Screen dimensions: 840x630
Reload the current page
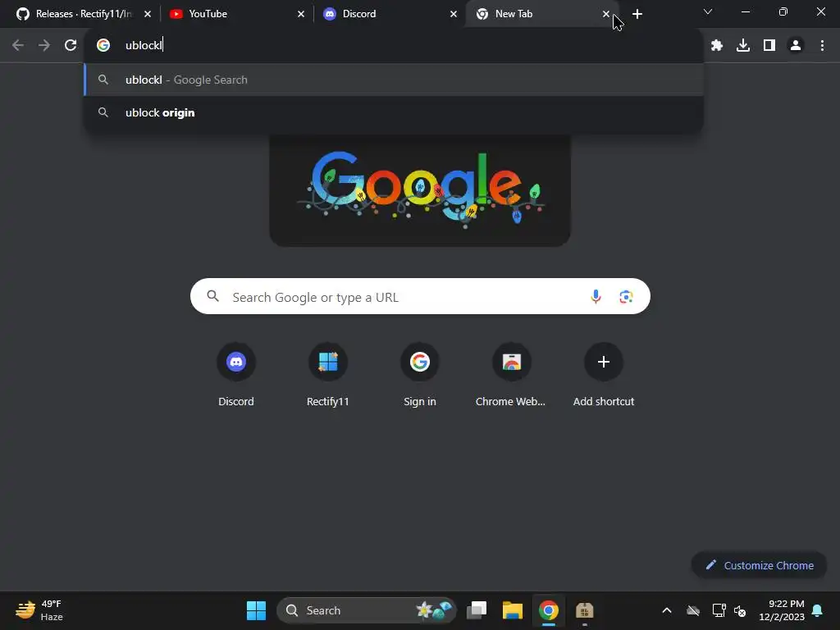point(71,46)
